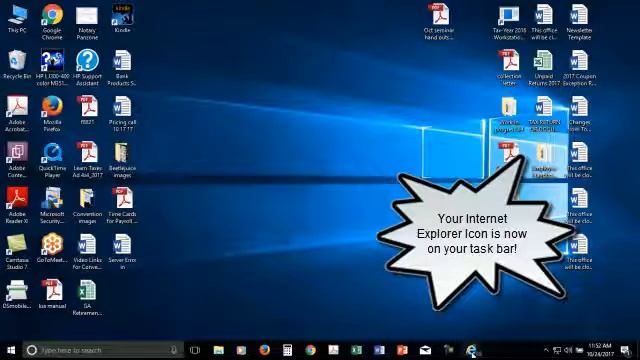640x360 pixels.
Task: Select Learn Taxes PDF file
Action: coord(87,160)
